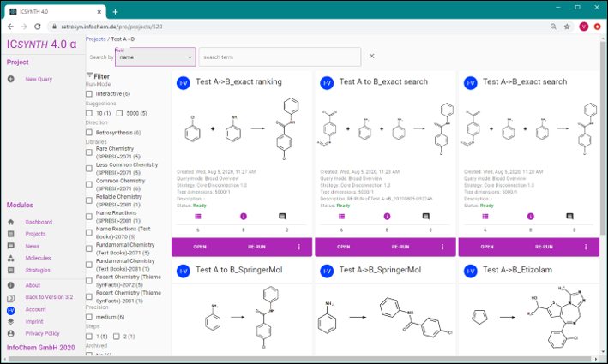Click the New Query plus icon

tap(11, 79)
